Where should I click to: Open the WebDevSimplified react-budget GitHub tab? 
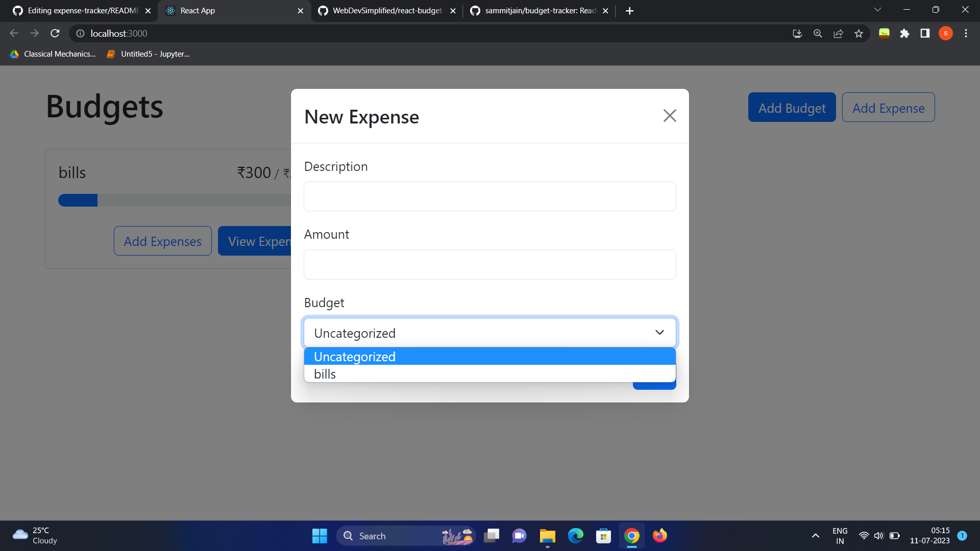pyautogui.click(x=386, y=10)
